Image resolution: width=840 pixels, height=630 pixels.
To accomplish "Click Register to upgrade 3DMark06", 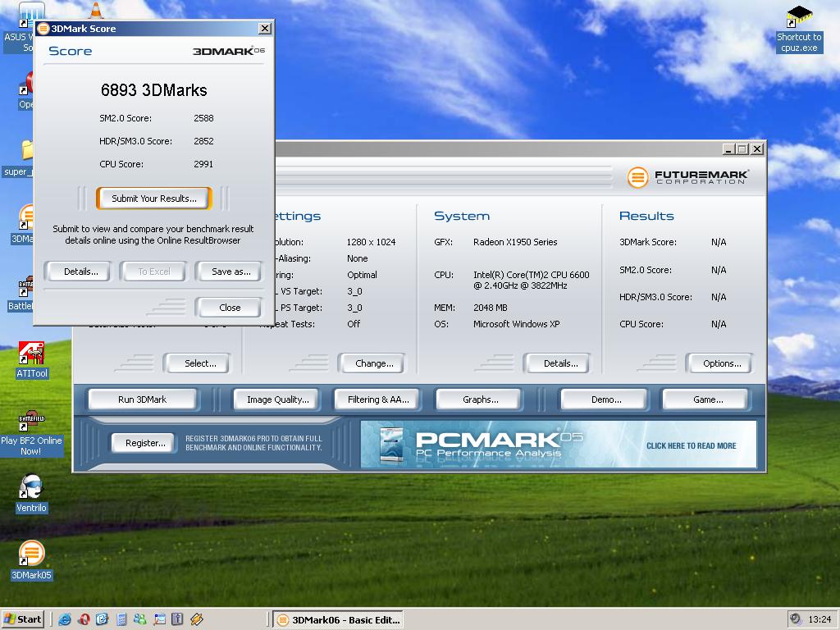I will click(145, 443).
